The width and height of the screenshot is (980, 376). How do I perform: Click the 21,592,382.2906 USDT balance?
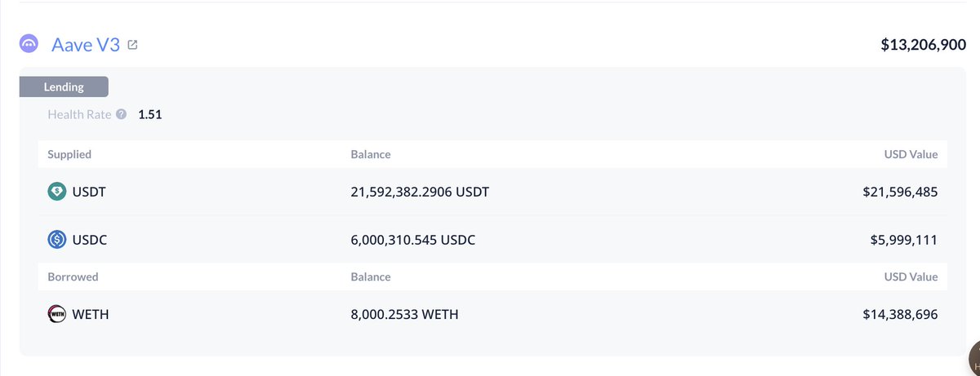coord(420,192)
